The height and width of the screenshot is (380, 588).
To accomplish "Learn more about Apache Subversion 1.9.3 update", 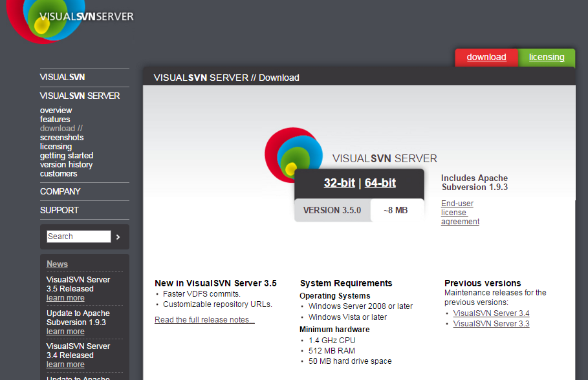I will coord(65,332).
